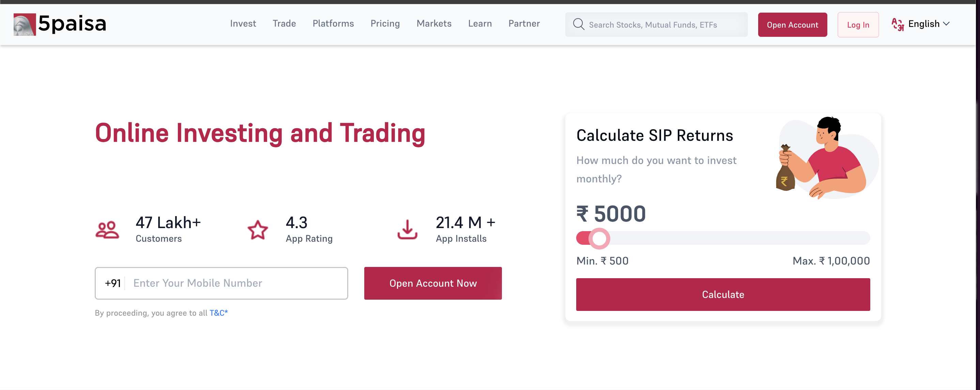Click the SIP amount slider handle
The width and height of the screenshot is (980, 390).
coord(599,239)
